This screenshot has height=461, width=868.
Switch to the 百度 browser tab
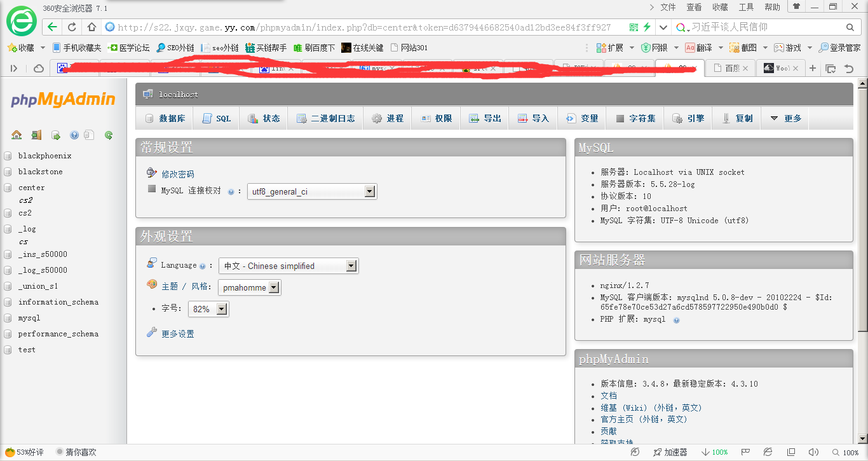coord(730,68)
